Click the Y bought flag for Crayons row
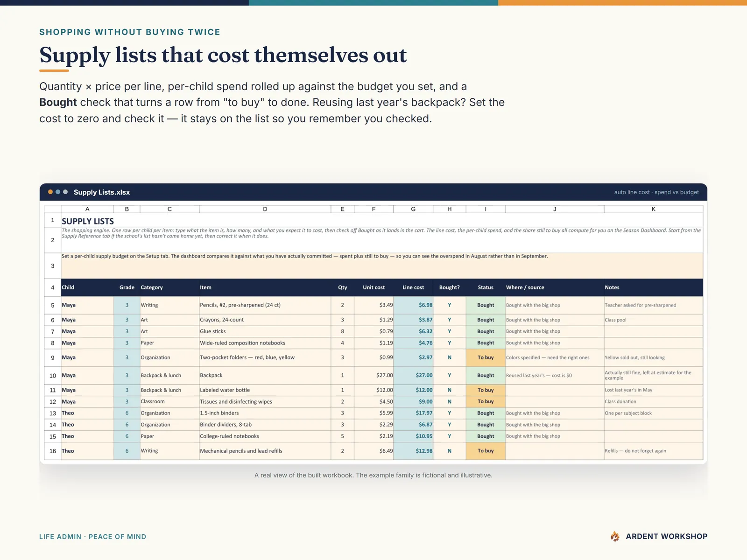 (450, 320)
